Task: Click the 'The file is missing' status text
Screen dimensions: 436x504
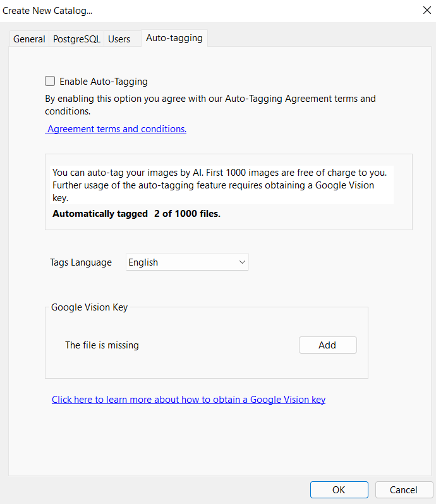Action: click(102, 345)
